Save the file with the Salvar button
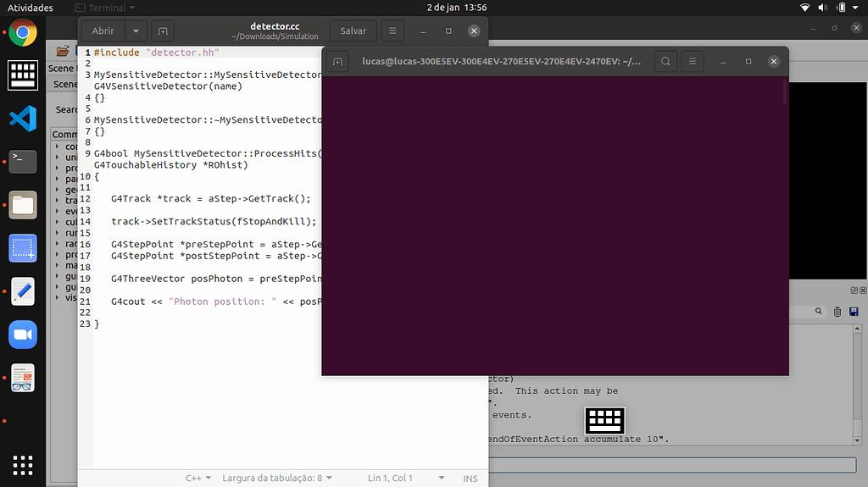868x487 pixels. tap(353, 30)
